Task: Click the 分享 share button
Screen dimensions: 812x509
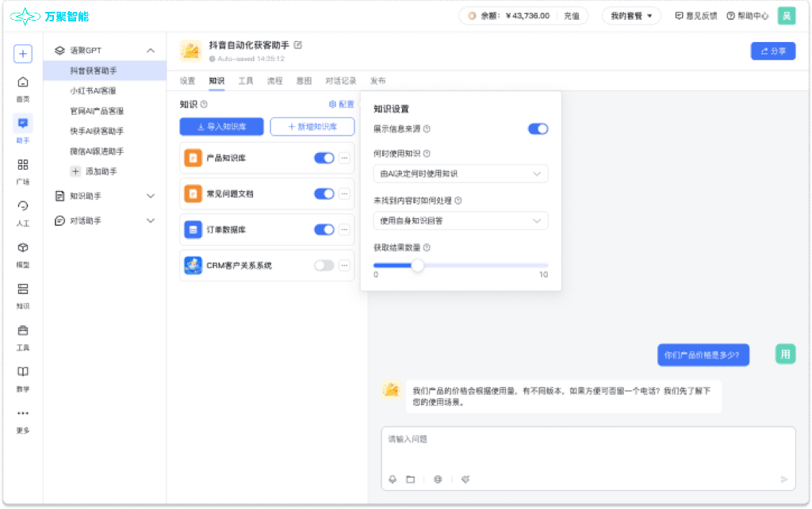Action: 773,51
